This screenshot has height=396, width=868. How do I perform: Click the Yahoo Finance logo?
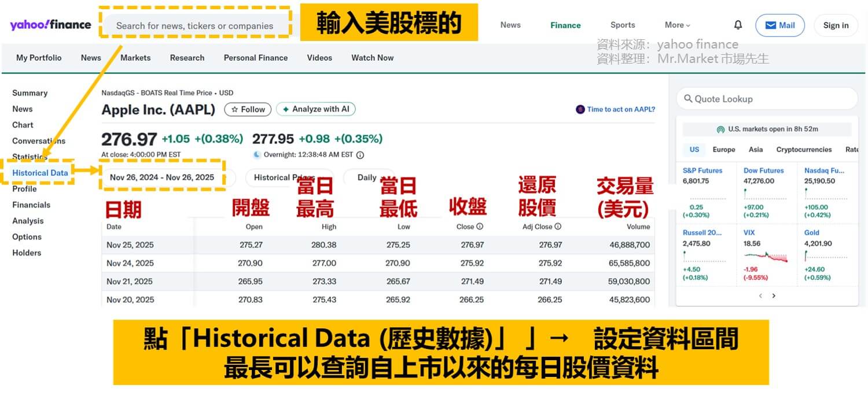pyautogui.click(x=49, y=24)
